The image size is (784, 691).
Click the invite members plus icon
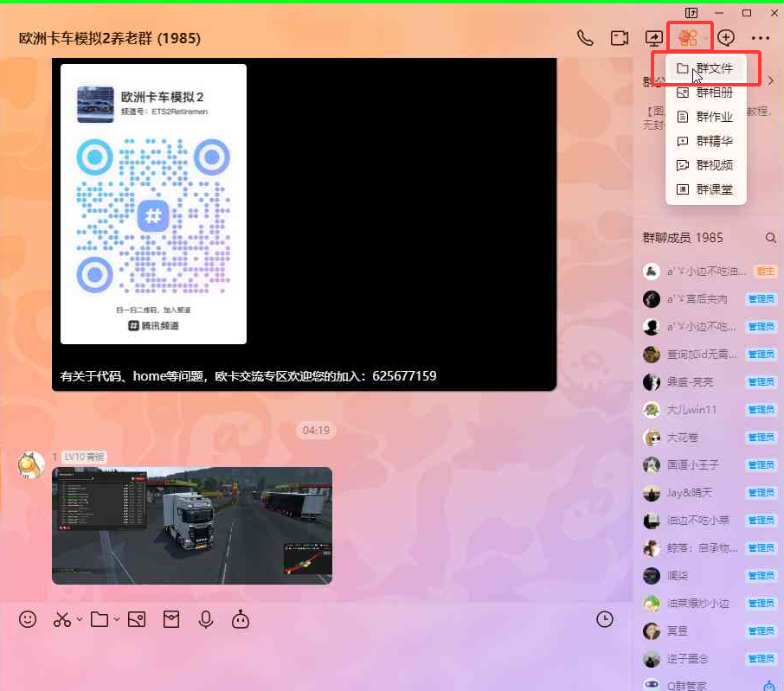click(726, 37)
